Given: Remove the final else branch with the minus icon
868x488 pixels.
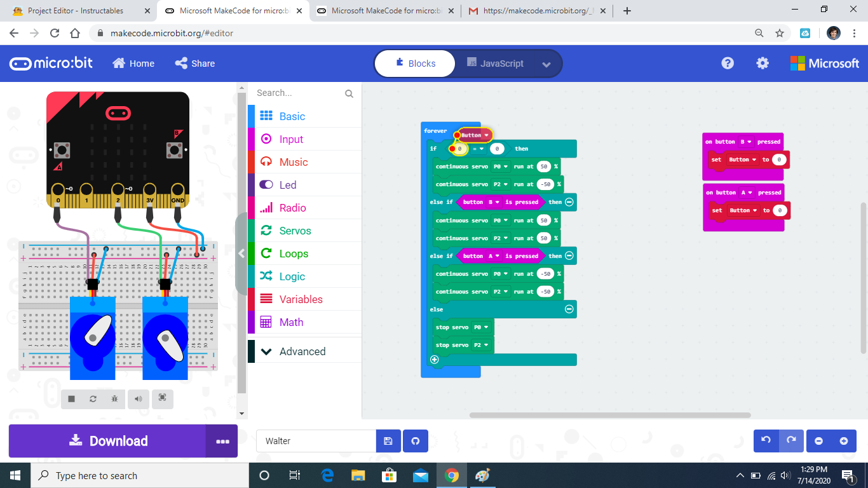Looking at the screenshot, I should pos(569,309).
